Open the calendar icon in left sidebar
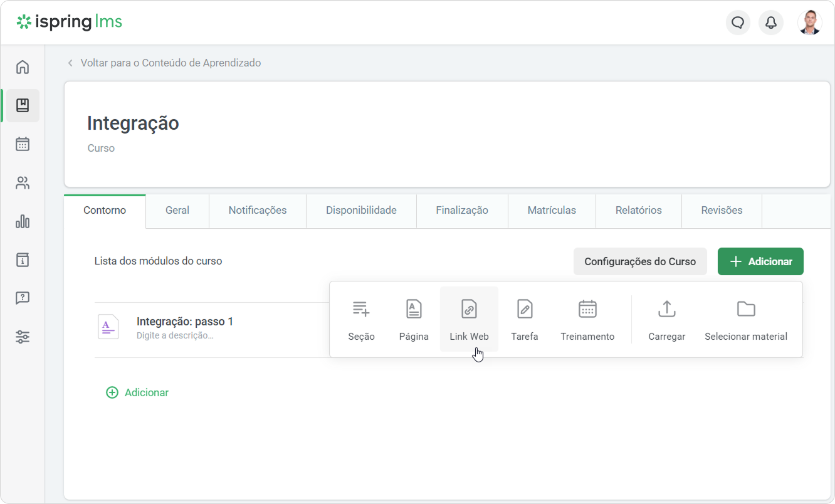This screenshot has width=835, height=504. point(23,144)
